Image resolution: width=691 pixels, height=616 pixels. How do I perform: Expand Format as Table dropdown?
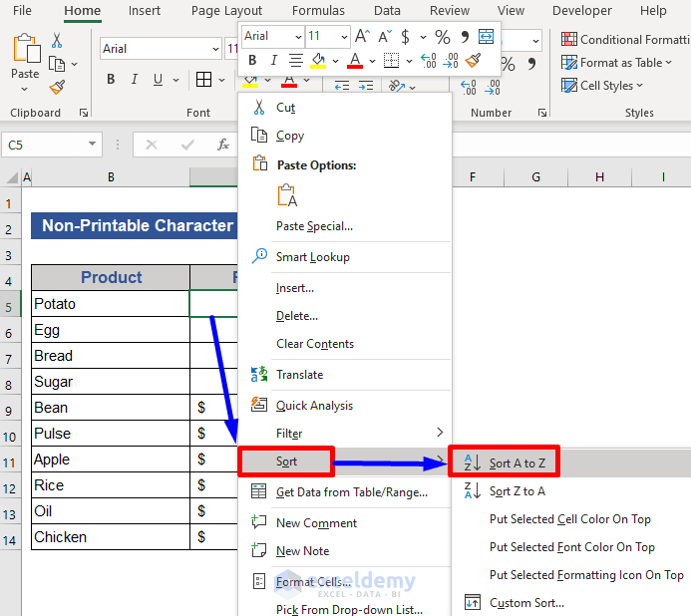click(x=668, y=63)
